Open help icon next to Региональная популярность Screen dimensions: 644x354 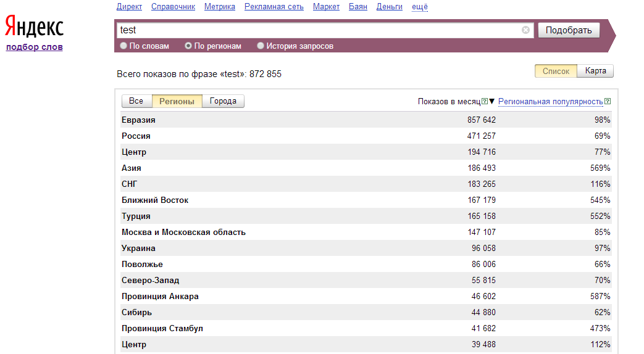[608, 101]
